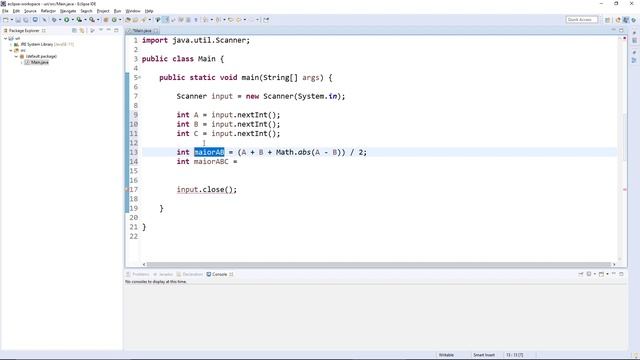Open the File menu
The height and width of the screenshot is (360, 640).
pyautogui.click(x=5, y=11)
